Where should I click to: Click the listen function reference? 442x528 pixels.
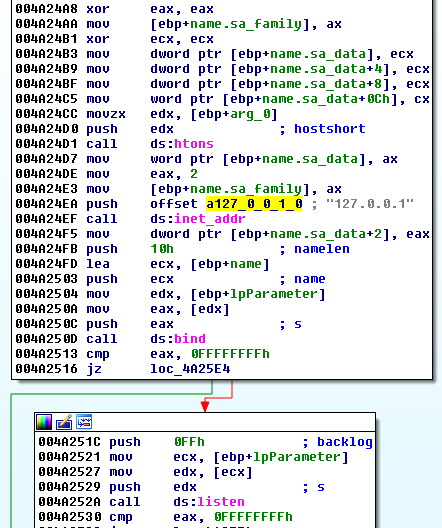[221, 502]
